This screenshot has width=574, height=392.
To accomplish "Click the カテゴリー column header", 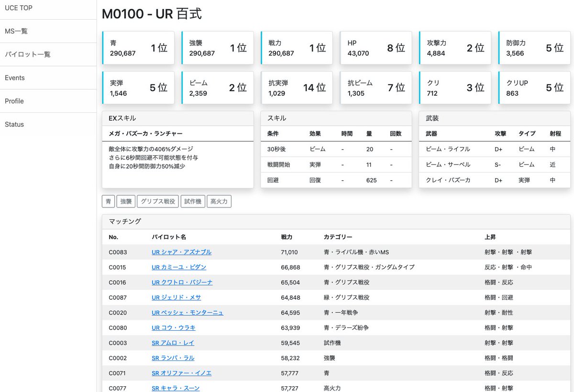I will click(338, 237).
